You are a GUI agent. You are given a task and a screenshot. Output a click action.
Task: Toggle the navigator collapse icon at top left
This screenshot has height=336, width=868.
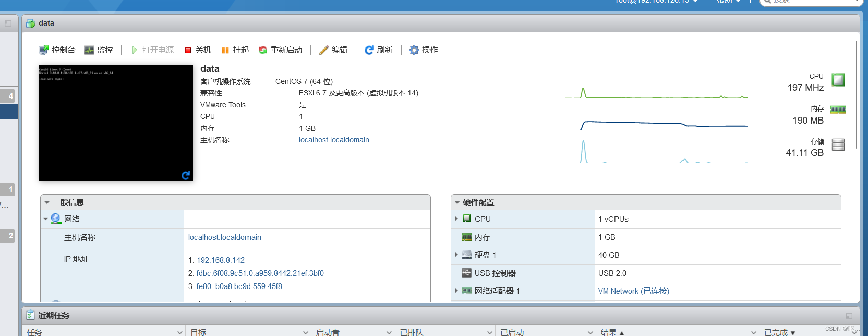[x=8, y=23]
